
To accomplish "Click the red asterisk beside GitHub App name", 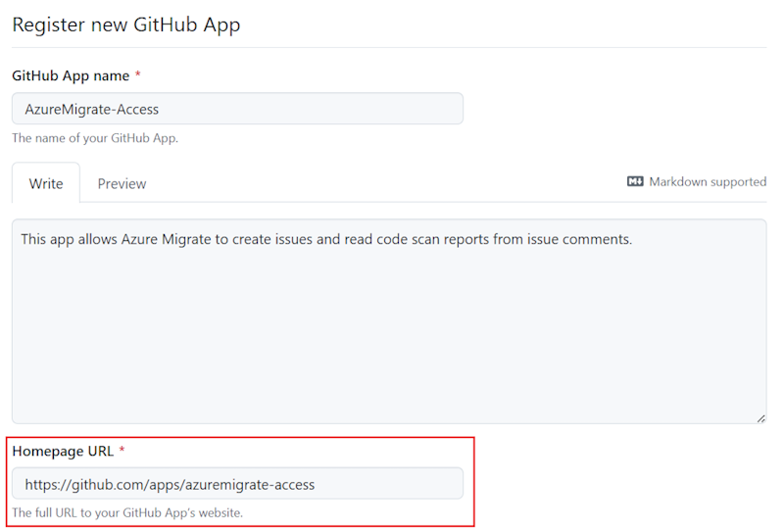I will tap(138, 75).
